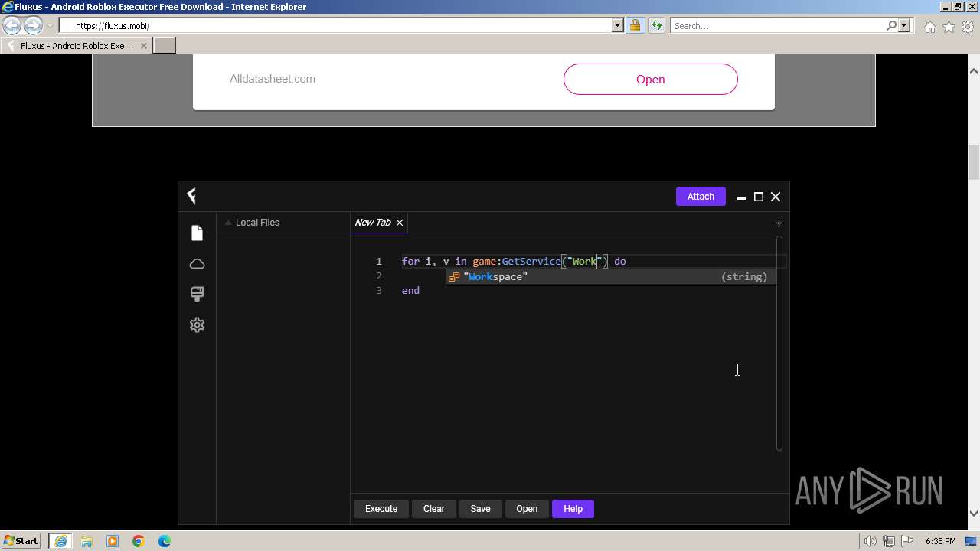The image size is (980, 551).
Task: Click the Action Center flag icon
Action: (907, 541)
